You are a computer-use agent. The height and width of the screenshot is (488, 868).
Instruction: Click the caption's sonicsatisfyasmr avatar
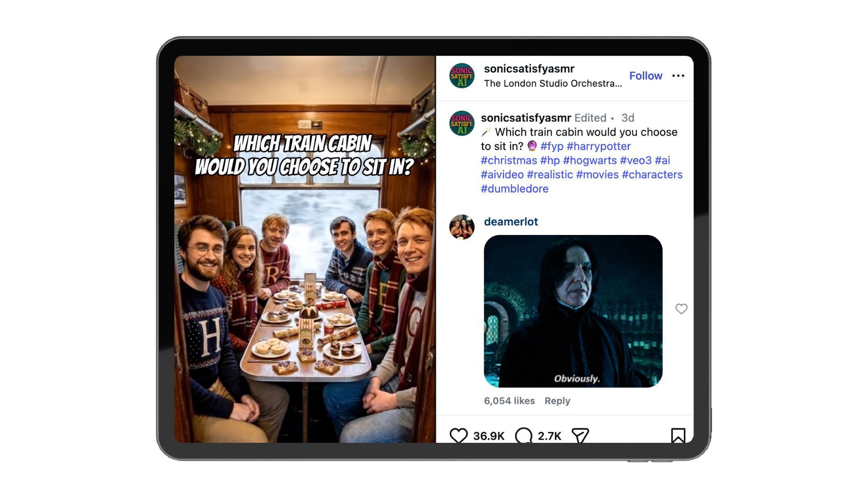[x=462, y=123]
